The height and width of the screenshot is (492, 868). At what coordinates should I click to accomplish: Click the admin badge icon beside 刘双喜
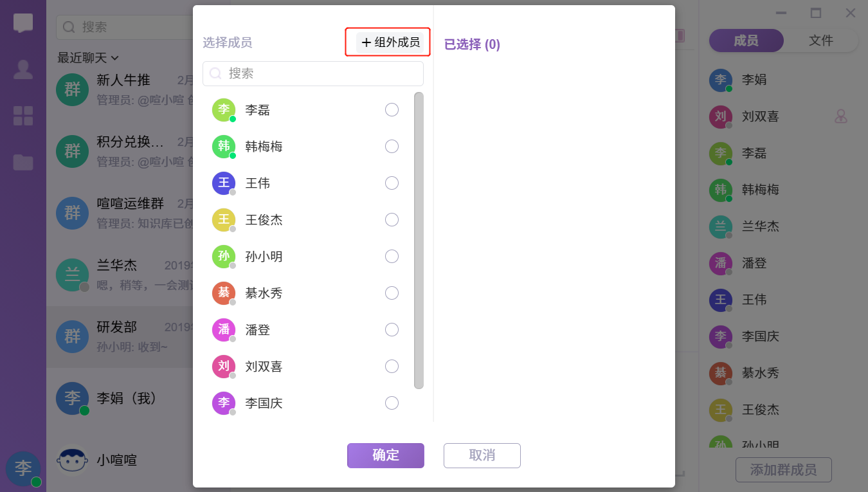coord(840,116)
